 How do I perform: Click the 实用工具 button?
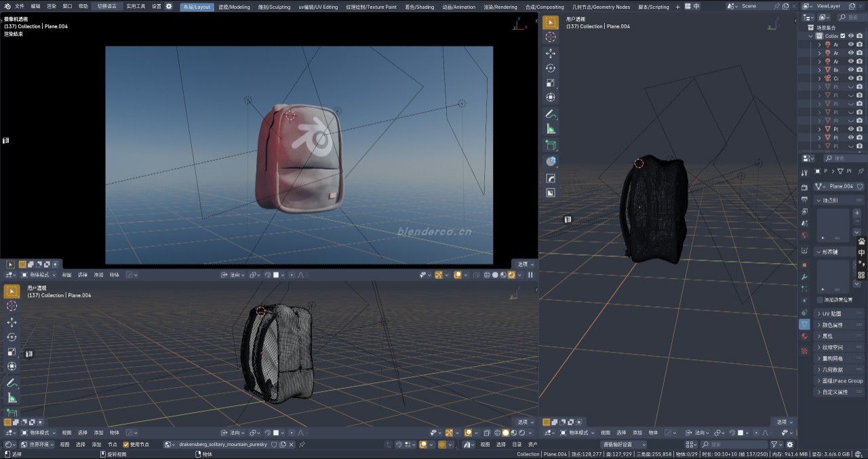coord(136,6)
